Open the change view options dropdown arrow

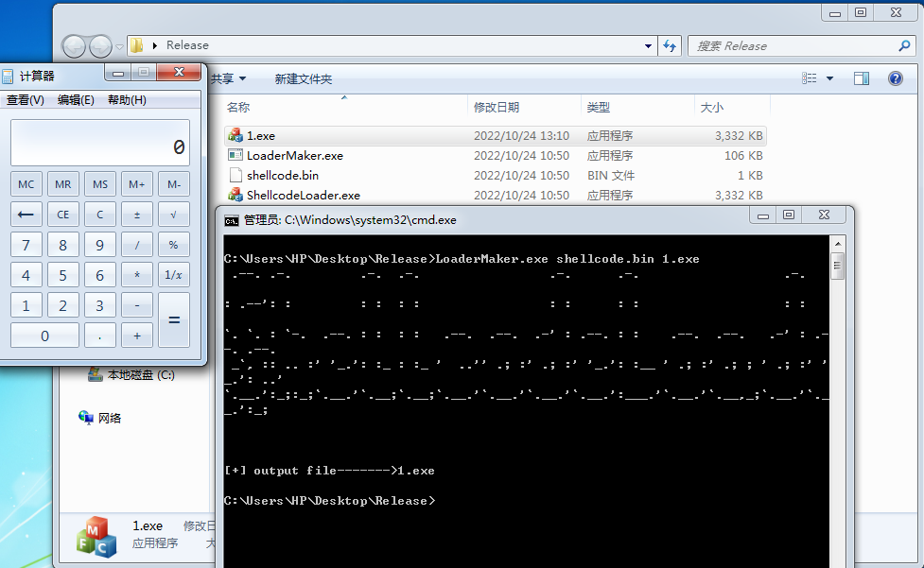[x=830, y=78]
